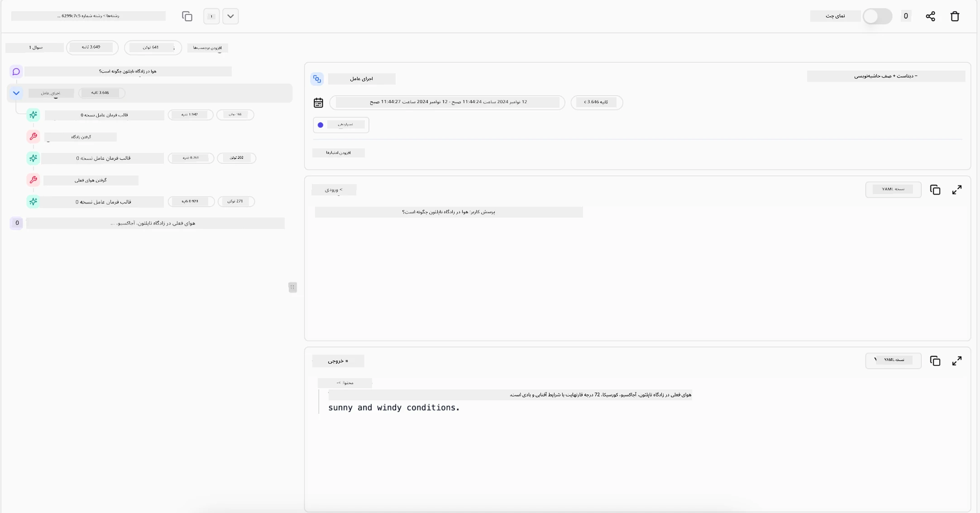The width and height of the screenshot is (980, 513).
Task: Click the wrench icon for گرفتن زادگاه
Action: (33, 137)
